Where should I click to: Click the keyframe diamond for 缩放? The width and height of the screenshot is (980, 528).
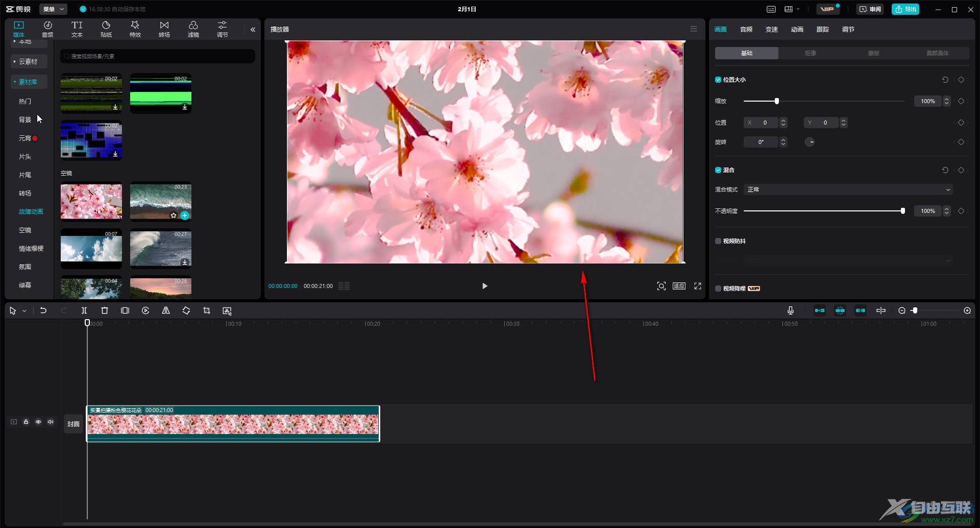961,101
